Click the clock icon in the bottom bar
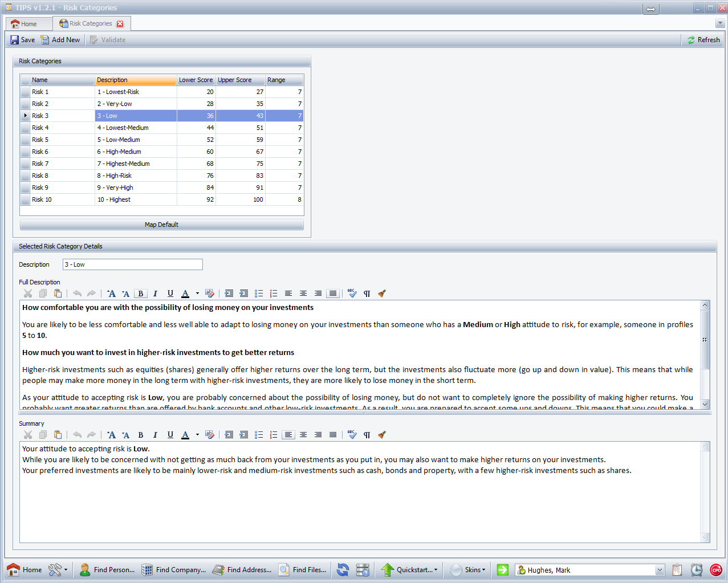Image resolution: width=728 pixels, height=583 pixels. click(x=696, y=570)
